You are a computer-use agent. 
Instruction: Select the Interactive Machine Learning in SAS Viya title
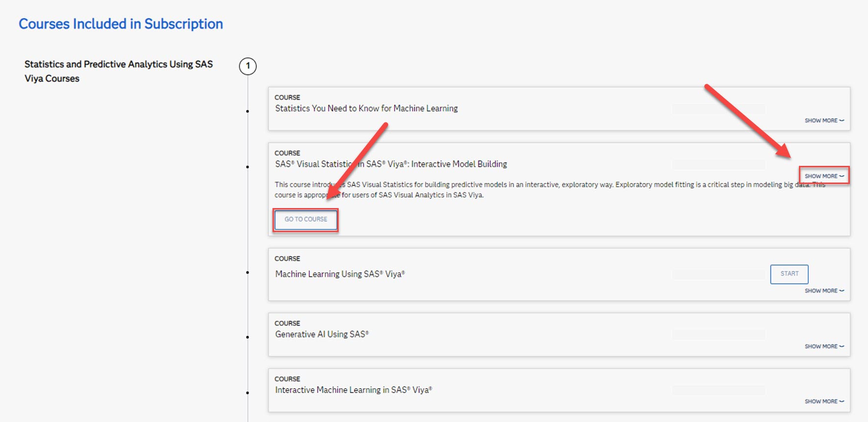coord(354,390)
